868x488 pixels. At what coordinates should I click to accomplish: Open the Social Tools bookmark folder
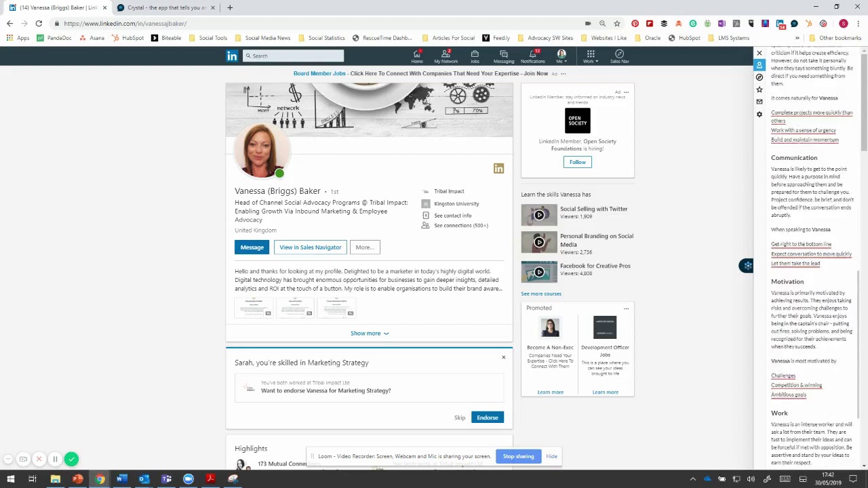(208, 38)
